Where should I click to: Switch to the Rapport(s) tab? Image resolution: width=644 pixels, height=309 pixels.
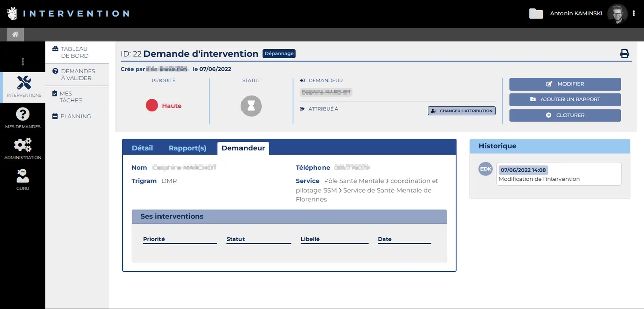[187, 148]
